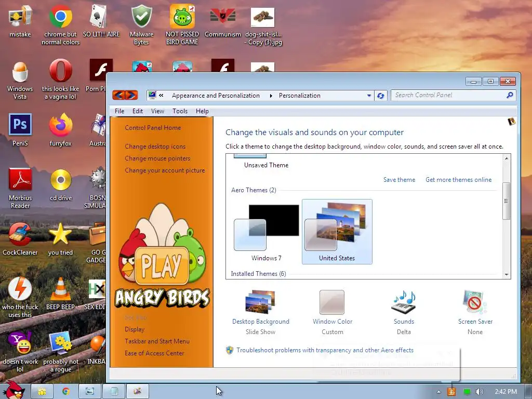
Task: Click 'Change desktop icons' link
Action: (x=155, y=146)
